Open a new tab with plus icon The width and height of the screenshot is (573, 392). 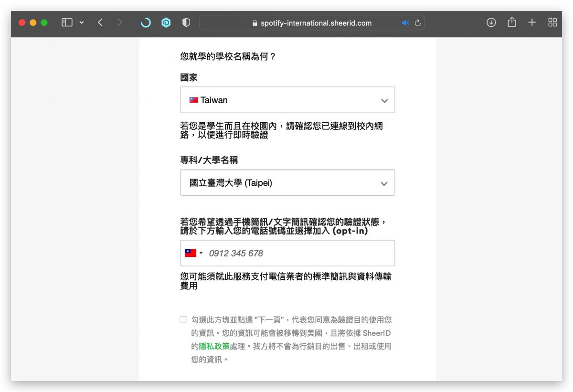click(532, 22)
